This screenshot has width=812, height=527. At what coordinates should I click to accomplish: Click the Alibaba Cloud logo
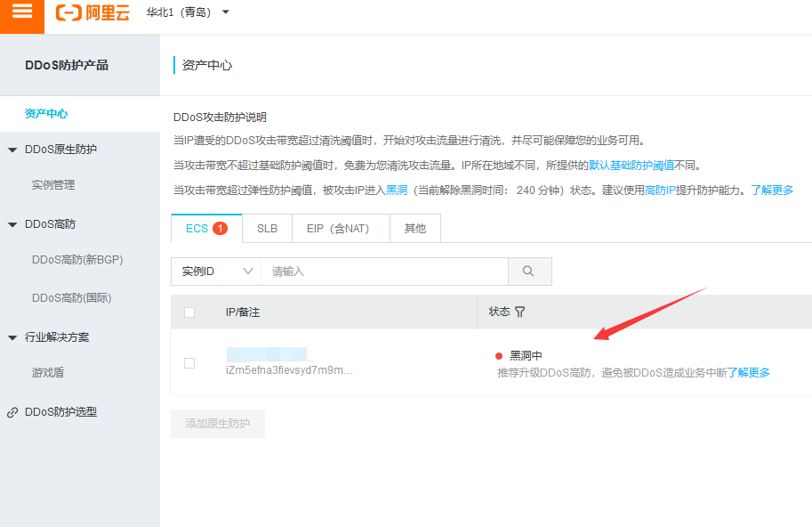coord(92,13)
